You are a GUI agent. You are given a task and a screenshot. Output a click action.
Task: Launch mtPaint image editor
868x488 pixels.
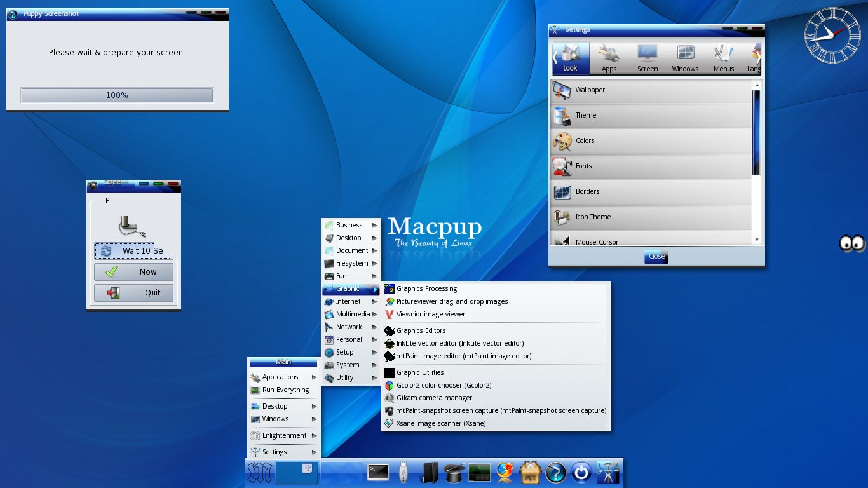[496, 356]
